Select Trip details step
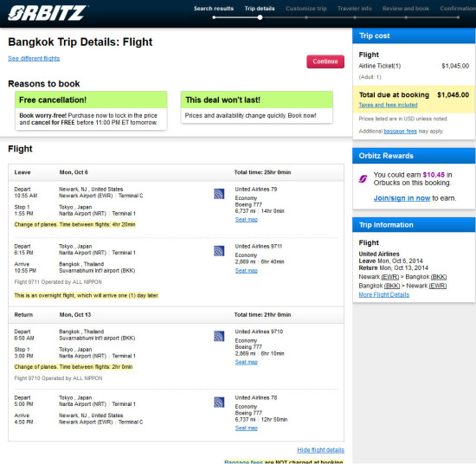This screenshot has height=464, width=476. pyautogui.click(x=260, y=9)
